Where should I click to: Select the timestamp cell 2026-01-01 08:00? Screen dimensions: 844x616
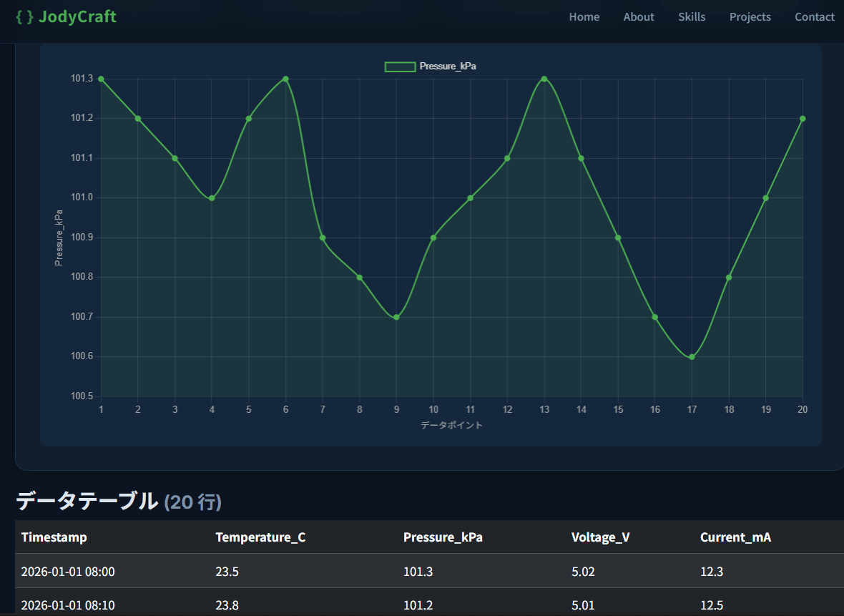(x=68, y=572)
